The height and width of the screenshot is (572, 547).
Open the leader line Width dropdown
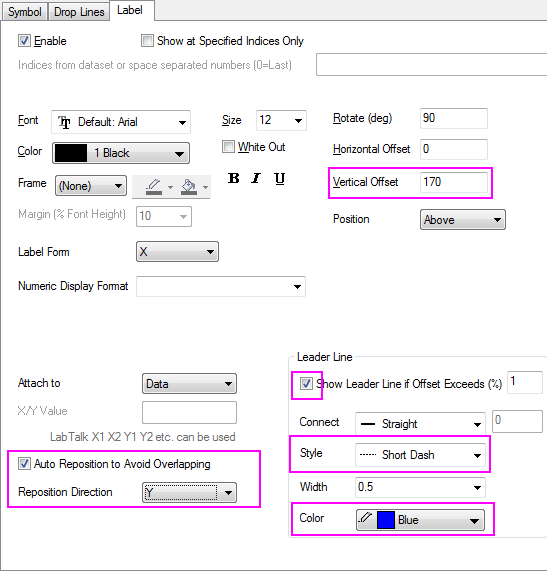click(420, 487)
